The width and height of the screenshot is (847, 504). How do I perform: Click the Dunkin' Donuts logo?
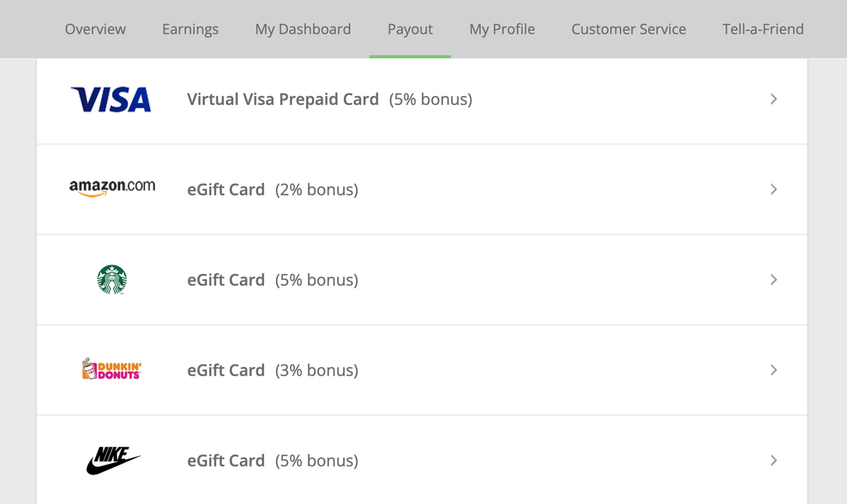tap(111, 370)
